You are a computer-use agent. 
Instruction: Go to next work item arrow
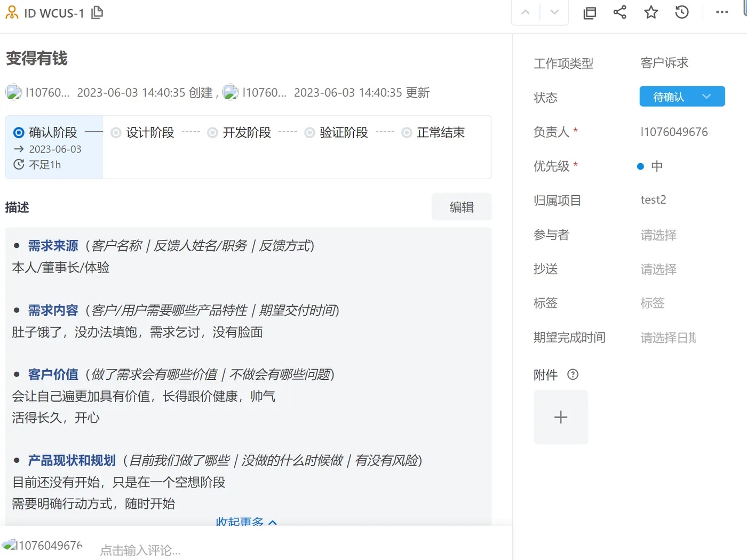click(x=554, y=12)
